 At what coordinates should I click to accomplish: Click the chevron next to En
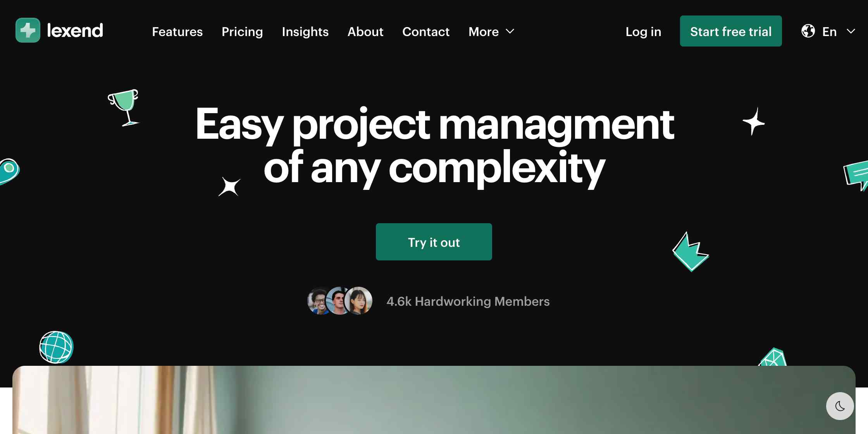click(x=851, y=31)
